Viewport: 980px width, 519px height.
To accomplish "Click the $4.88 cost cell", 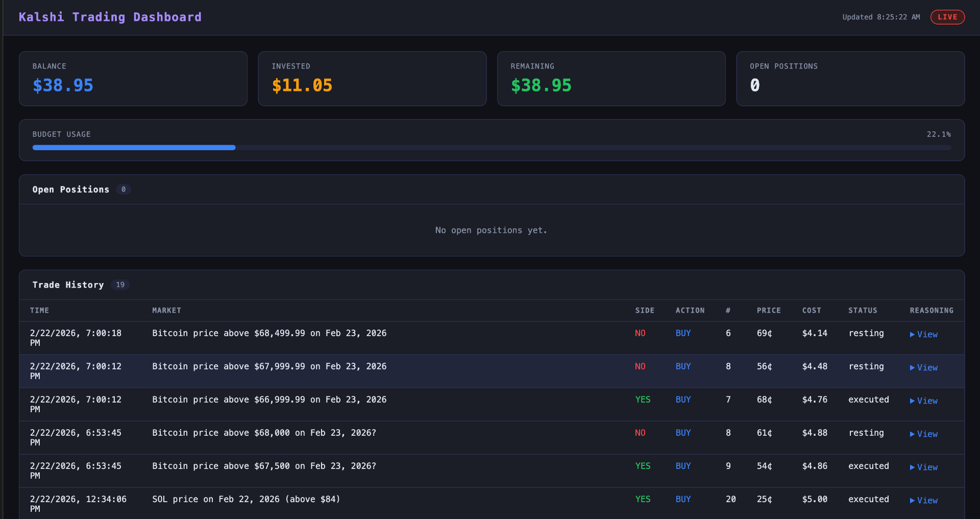I will click(815, 433).
